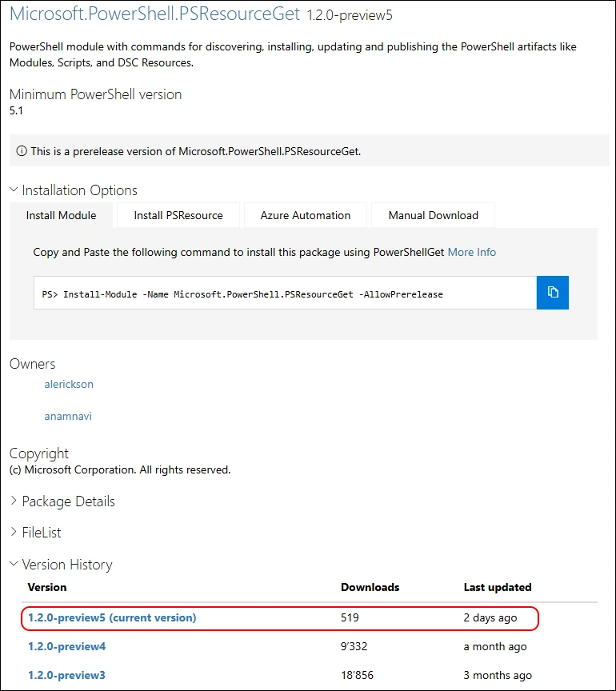Viewport: 616px width, 691px height.
Task: Open the 1.2.0-preview3 version link
Action: click(66, 675)
